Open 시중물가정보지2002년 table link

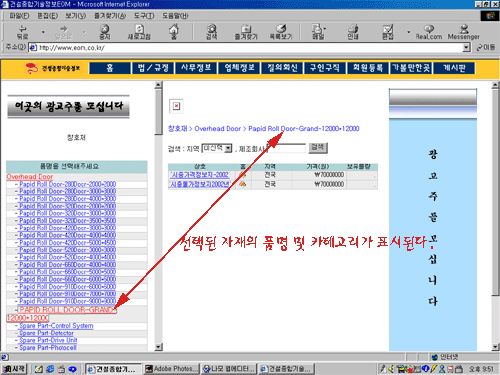click(200, 184)
